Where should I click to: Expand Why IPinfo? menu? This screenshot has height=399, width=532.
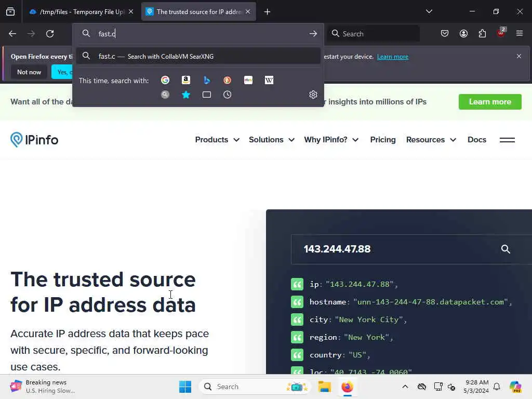coord(331,140)
